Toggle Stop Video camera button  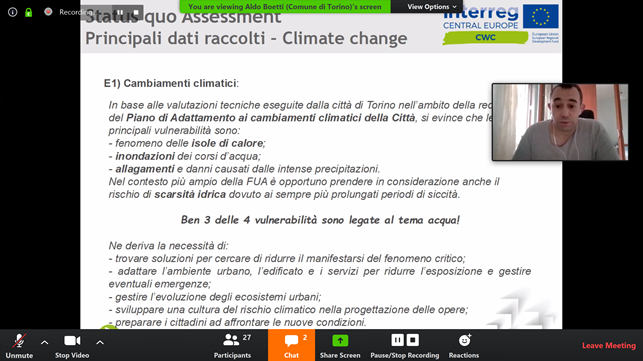click(x=72, y=341)
